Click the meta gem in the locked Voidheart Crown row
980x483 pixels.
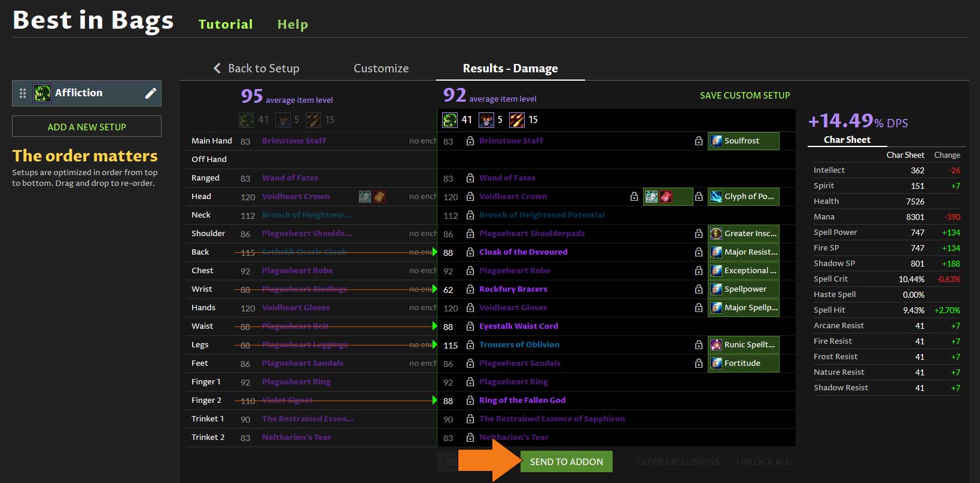click(x=652, y=197)
